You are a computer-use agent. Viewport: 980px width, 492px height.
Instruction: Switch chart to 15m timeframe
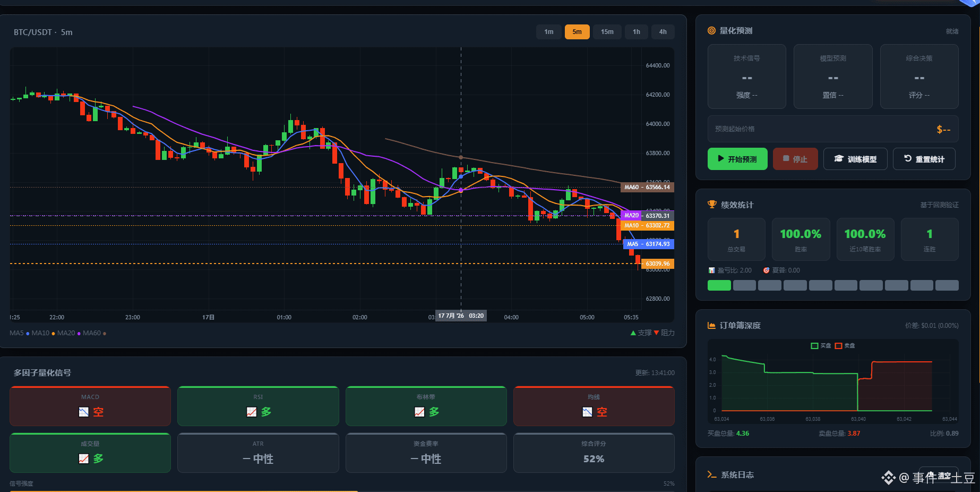[x=607, y=32]
